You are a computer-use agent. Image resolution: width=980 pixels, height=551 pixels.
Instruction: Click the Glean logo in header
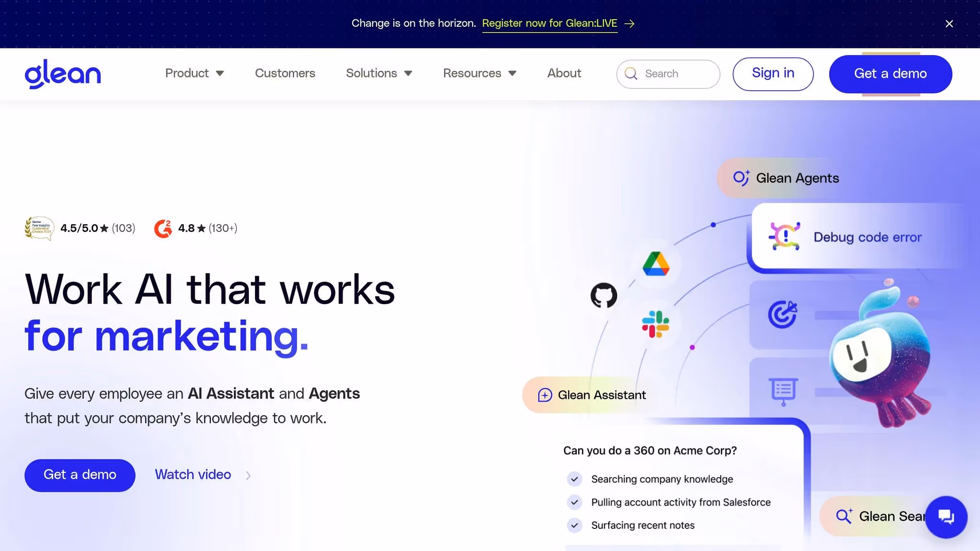[x=63, y=74]
